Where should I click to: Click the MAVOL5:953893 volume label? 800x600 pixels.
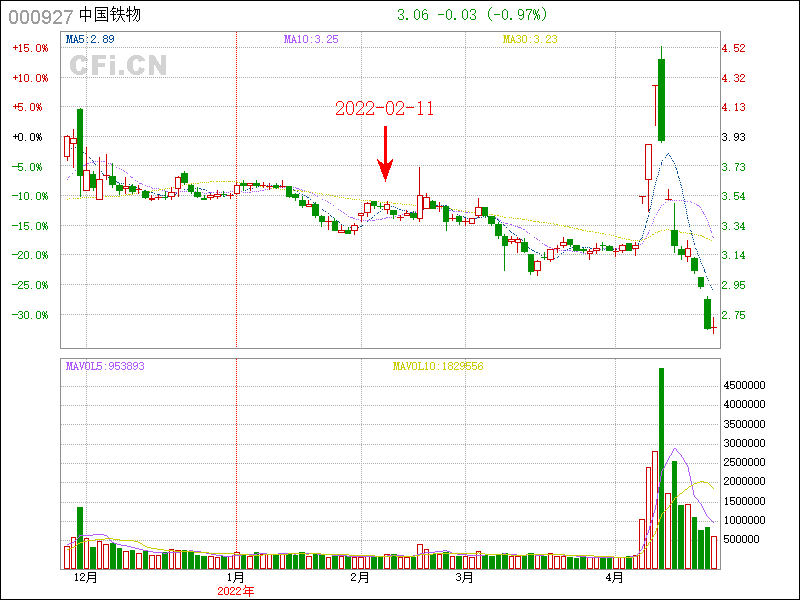click(x=105, y=366)
